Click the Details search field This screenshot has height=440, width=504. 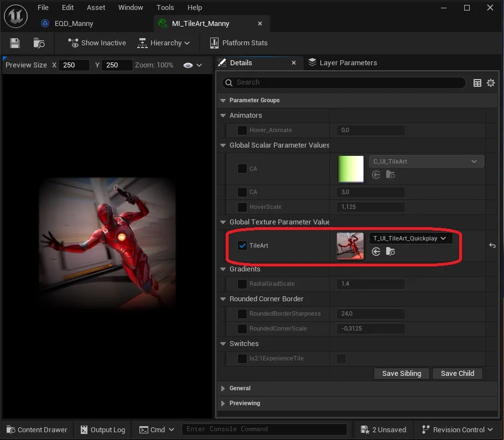(344, 82)
